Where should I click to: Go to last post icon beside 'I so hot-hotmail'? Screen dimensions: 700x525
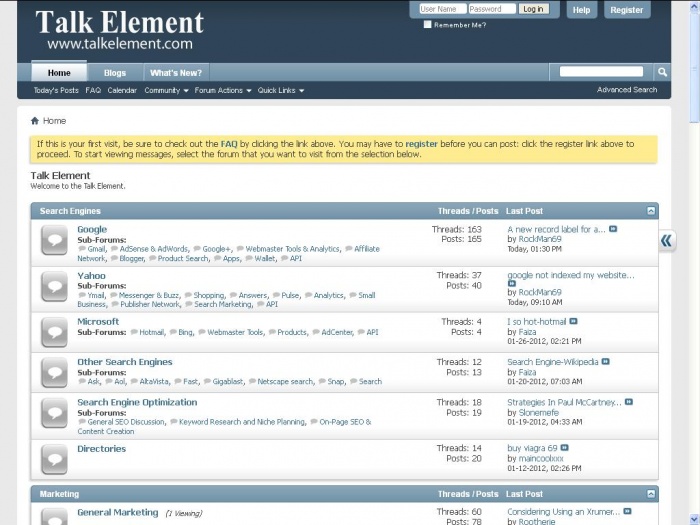(x=574, y=321)
